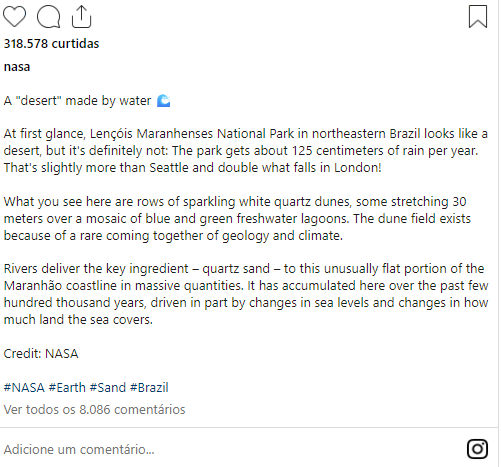Click the paragraph about Rivers delivering quartz sand
This screenshot has width=501, height=467.
[246, 294]
